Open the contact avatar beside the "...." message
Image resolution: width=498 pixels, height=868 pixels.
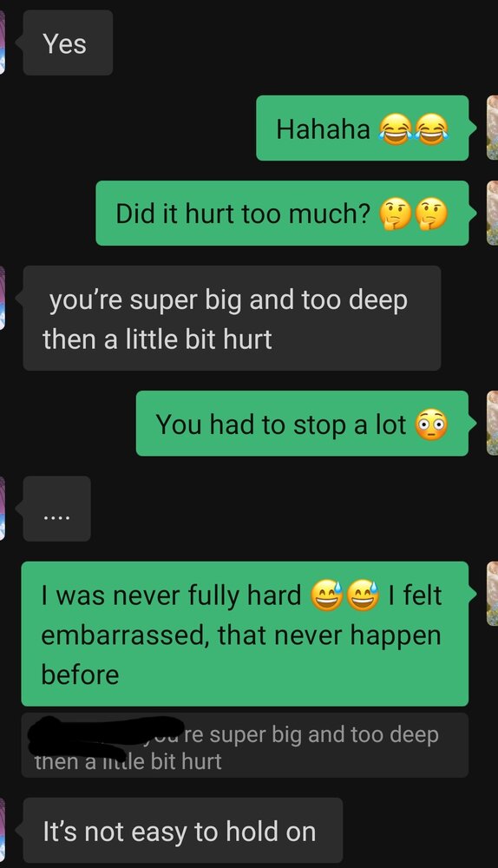3,508
